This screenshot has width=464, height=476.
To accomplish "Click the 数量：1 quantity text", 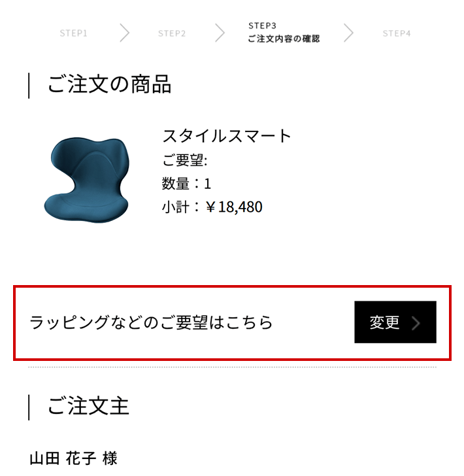I will pyautogui.click(x=186, y=183).
